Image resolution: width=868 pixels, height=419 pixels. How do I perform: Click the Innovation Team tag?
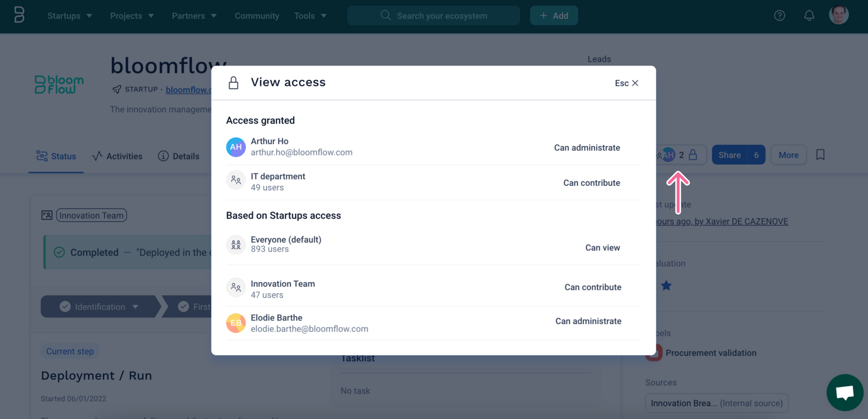coord(91,215)
